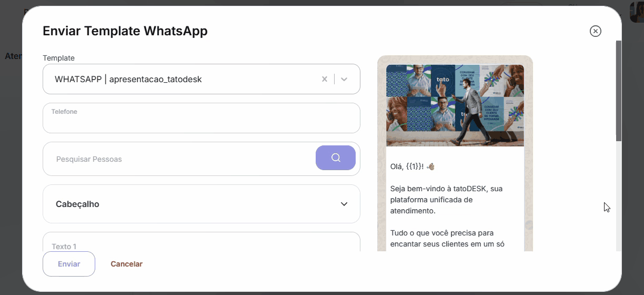The image size is (644, 295).
Task: Open the Template dropdown arrow
Action: (x=344, y=79)
